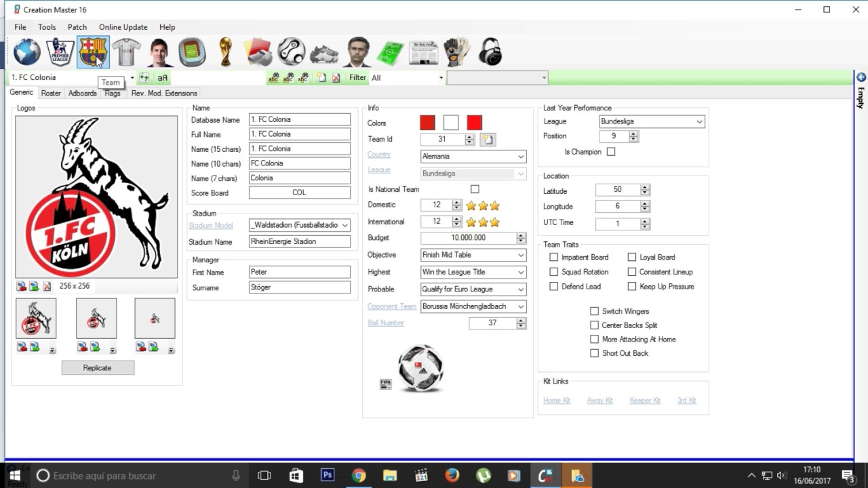Open the Filter All dropdown

[441, 78]
